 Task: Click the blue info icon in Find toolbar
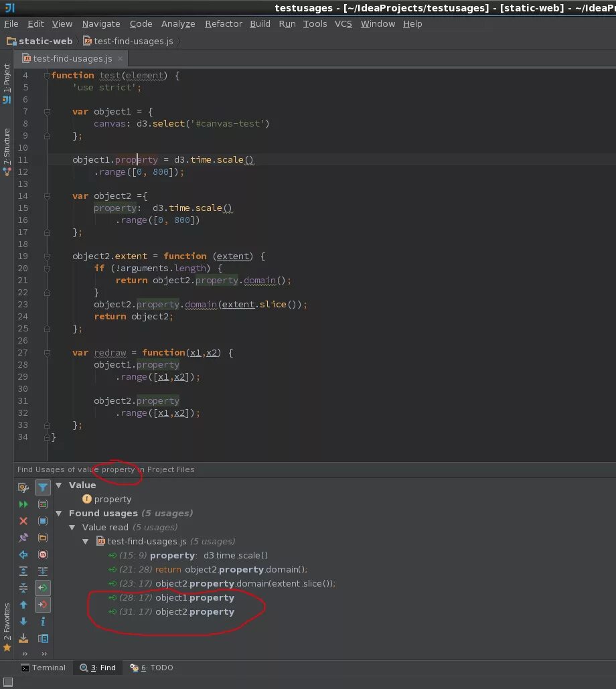(x=43, y=621)
